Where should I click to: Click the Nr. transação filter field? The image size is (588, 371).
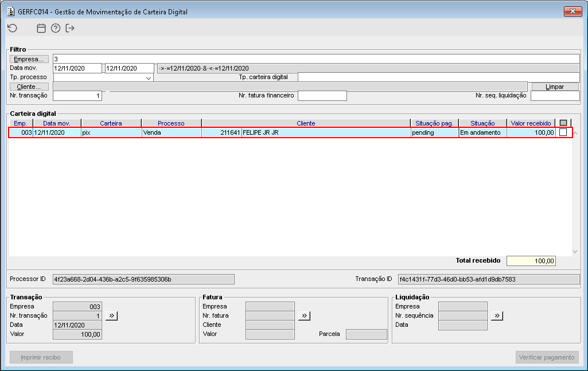click(x=77, y=96)
